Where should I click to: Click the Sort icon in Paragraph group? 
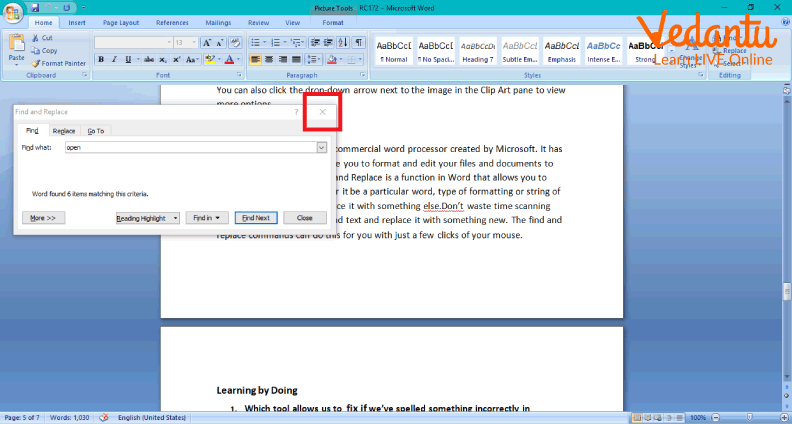click(343, 43)
